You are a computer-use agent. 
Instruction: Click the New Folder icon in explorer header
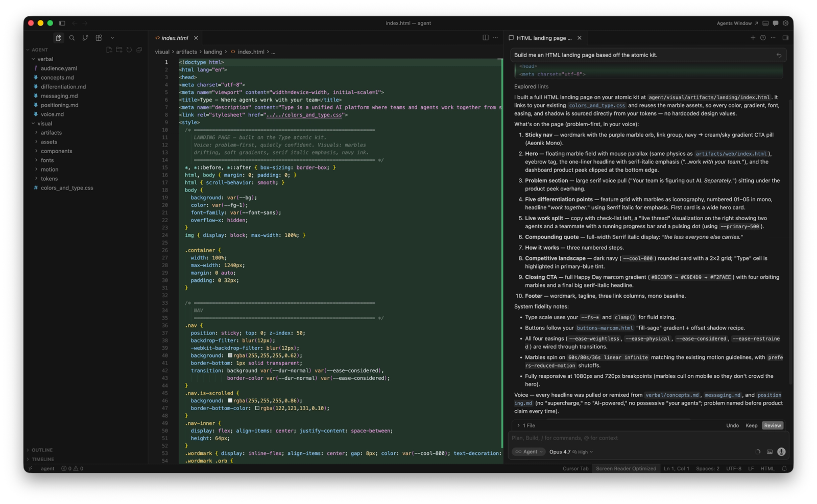click(x=119, y=50)
